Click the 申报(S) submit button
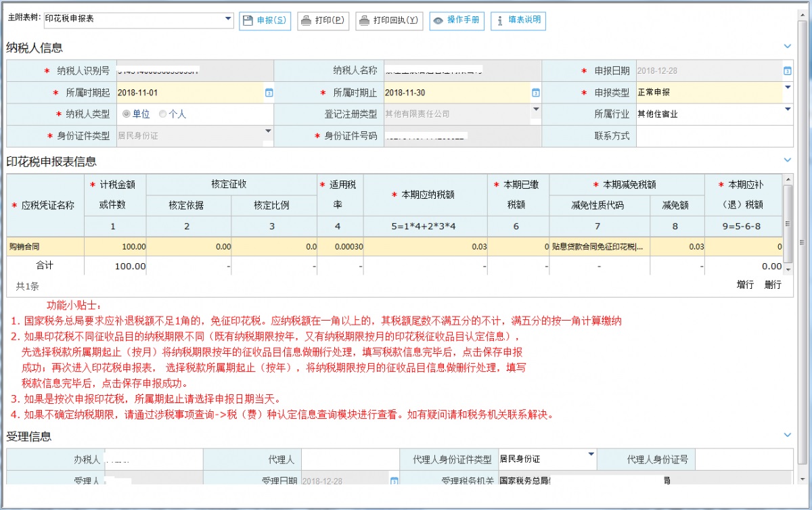The height and width of the screenshot is (510, 812). 265,20
